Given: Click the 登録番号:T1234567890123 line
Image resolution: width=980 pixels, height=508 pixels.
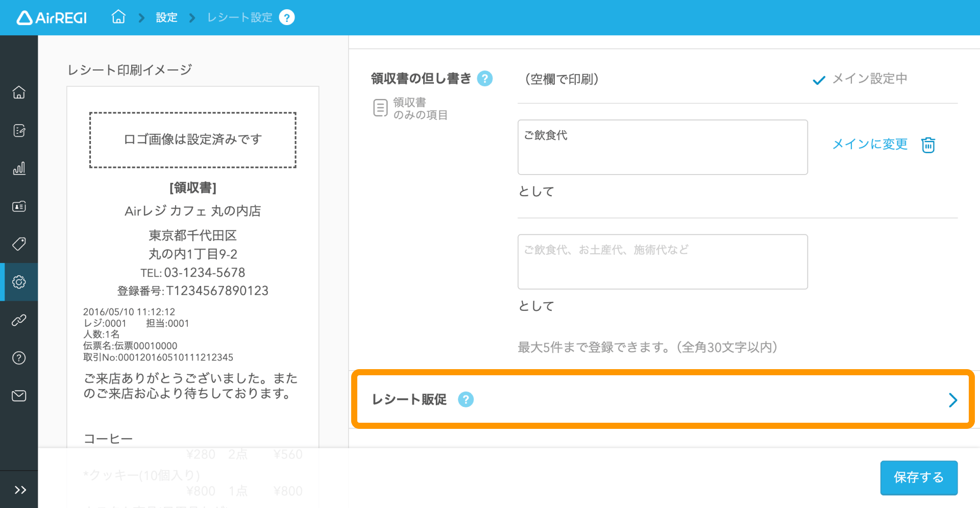Looking at the screenshot, I should (193, 291).
